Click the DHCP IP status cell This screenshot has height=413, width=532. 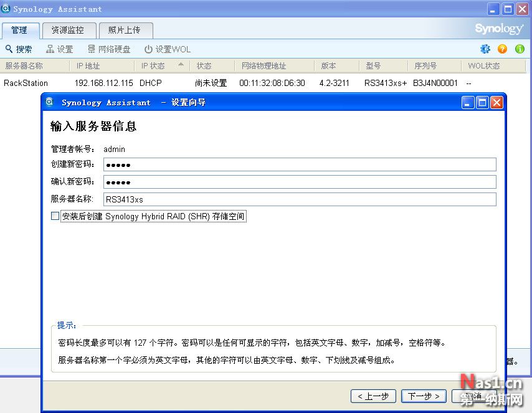151,83
